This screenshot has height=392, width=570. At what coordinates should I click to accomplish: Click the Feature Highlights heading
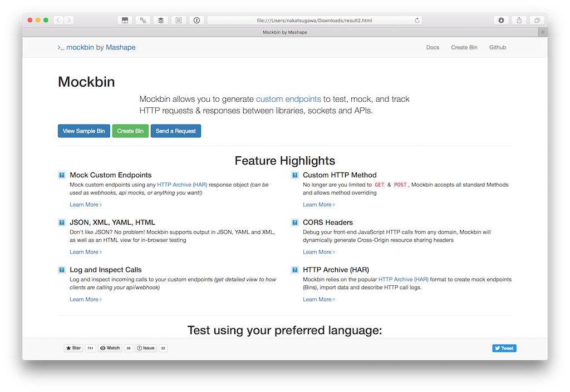point(285,161)
